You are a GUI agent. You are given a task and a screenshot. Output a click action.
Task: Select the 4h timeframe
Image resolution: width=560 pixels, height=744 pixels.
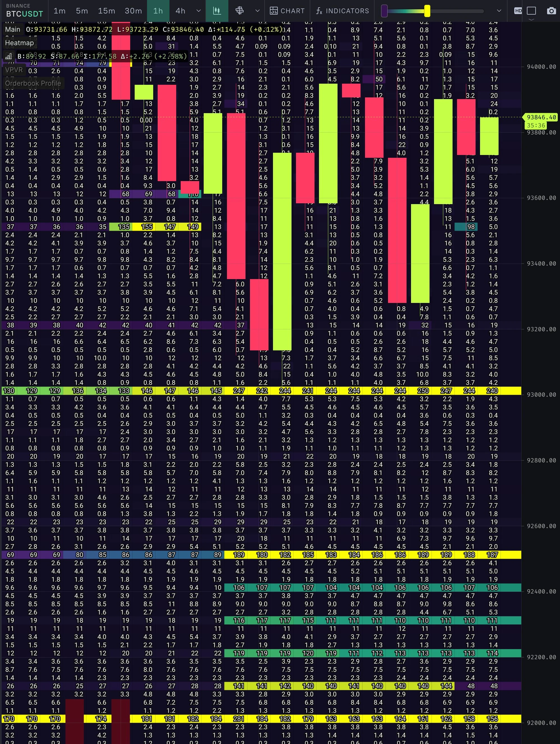(180, 11)
